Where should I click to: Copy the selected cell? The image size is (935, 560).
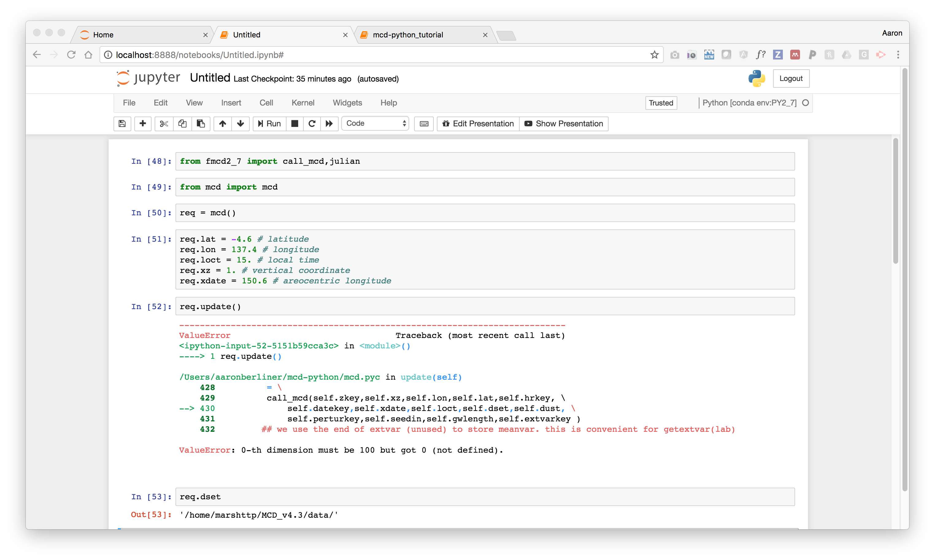click(182, 123)
